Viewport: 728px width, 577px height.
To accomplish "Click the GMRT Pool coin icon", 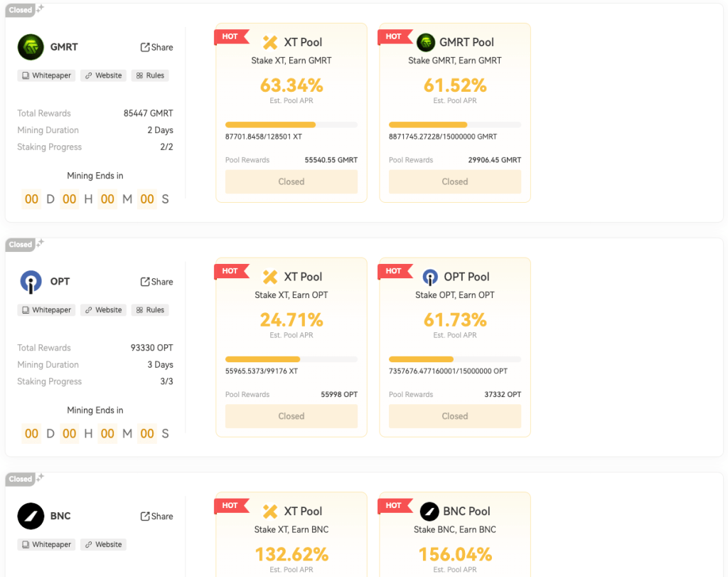I will (x=425, y=42).
